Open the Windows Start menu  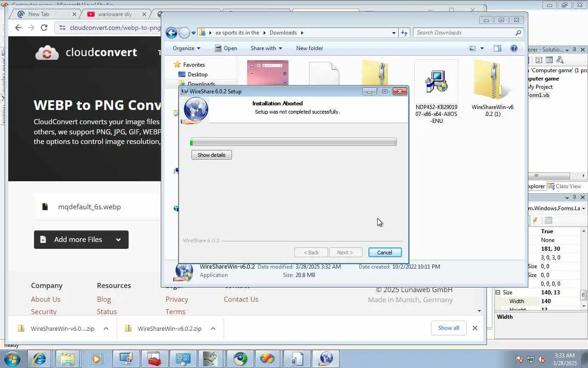pyautogui.click(x=11, y=359)
